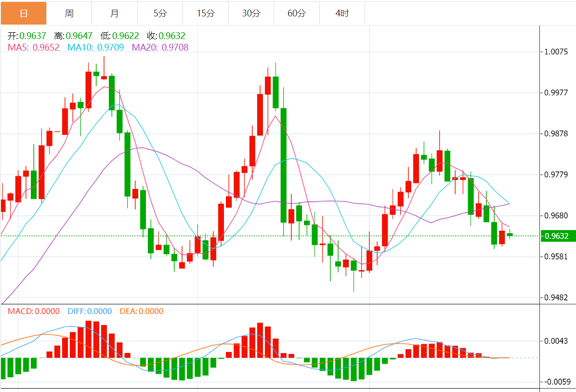Open the 60分 timeframe tab
576x392 pixels.
297,13
